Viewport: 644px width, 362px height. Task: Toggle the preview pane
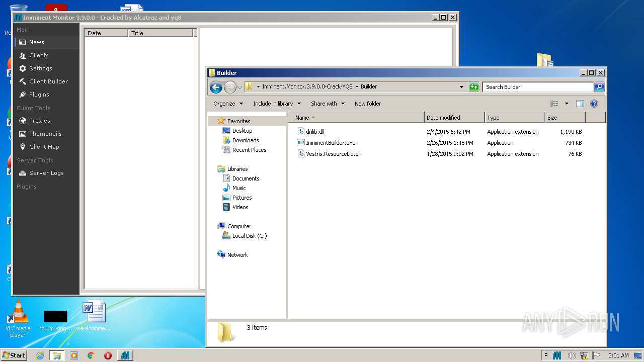(580, 104)
